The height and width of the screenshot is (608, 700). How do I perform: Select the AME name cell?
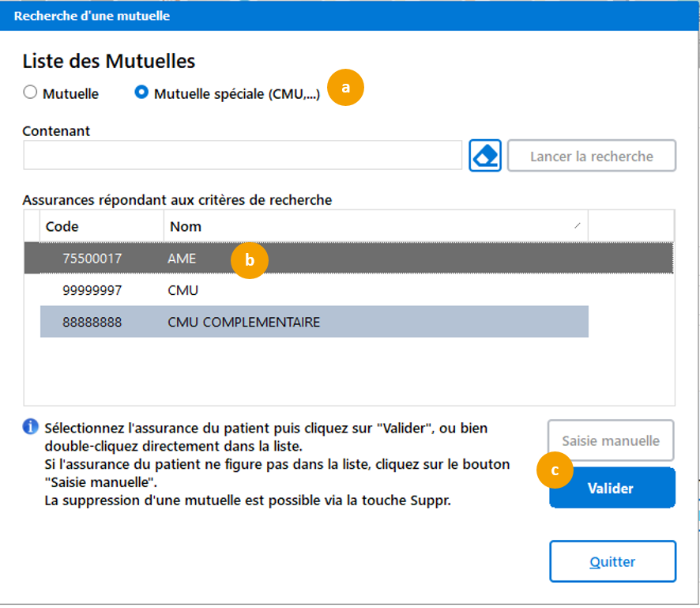(x=183, y=259)
